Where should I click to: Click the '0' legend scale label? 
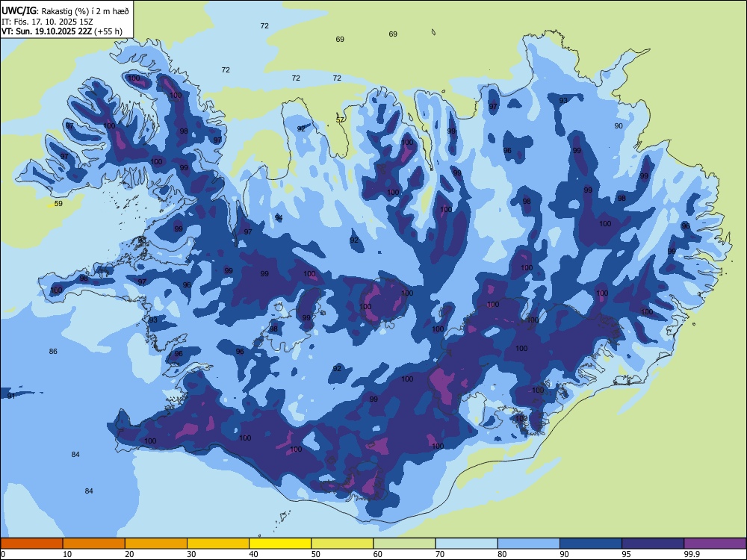(x=3, y=554)
